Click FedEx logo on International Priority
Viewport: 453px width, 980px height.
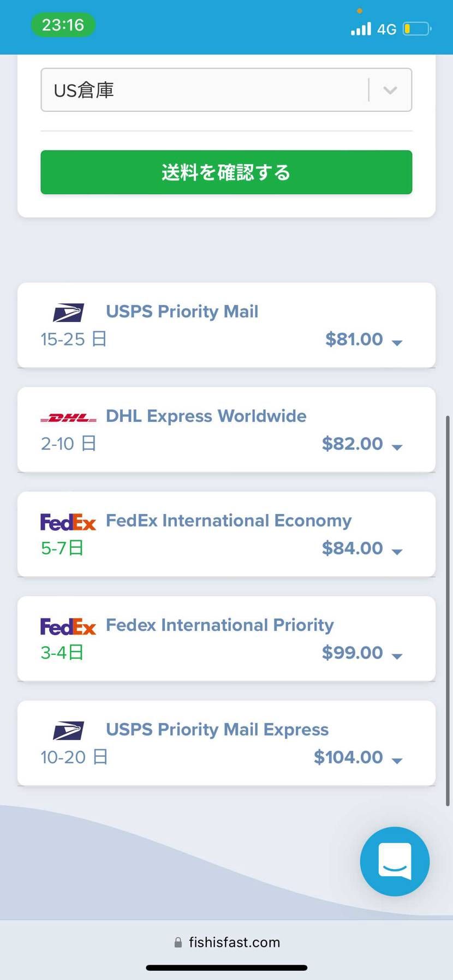click(68, 626)
